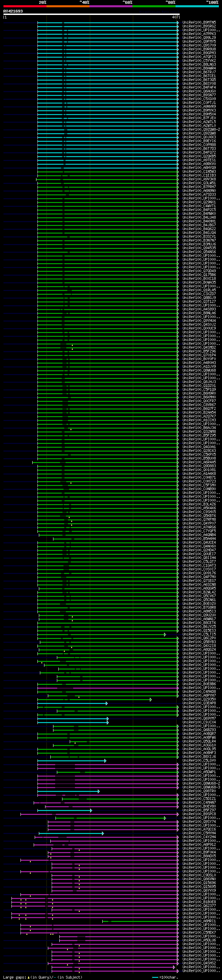Click the UniRef100_A5DWP1 label
Viewport: 222px width, 980px height.
tap(199, 772)
